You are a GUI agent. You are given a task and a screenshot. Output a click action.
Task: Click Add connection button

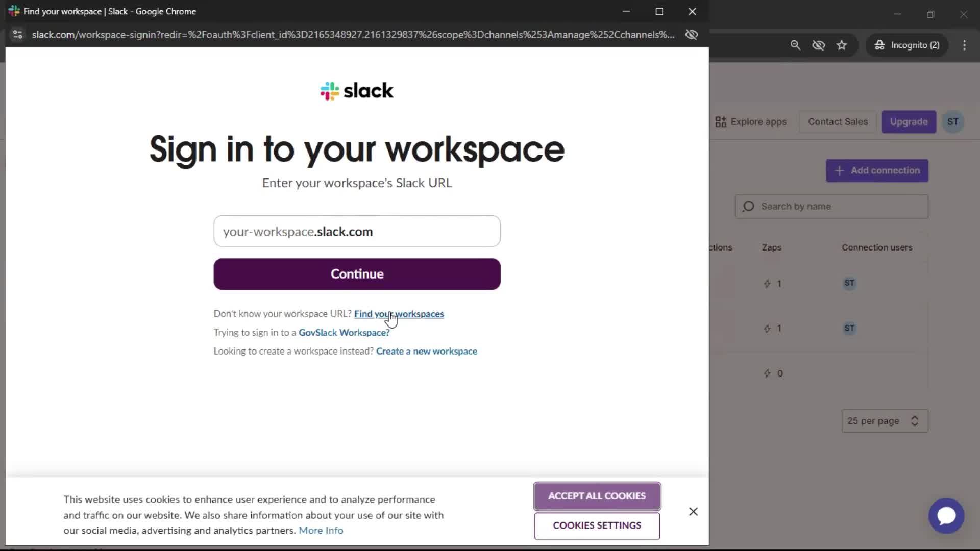pyautogui.click(x=877, y=170)
